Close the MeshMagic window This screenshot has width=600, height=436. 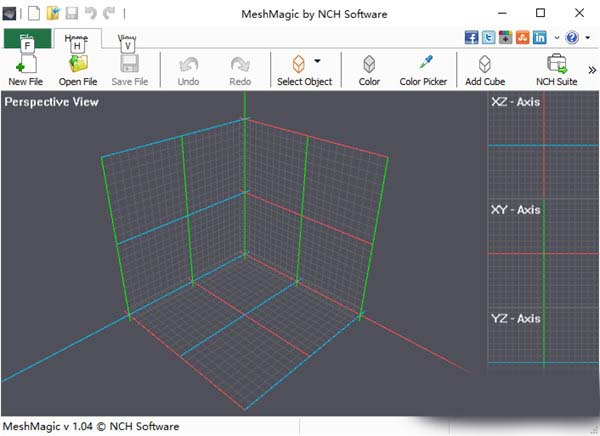click(x=579, y=13)
